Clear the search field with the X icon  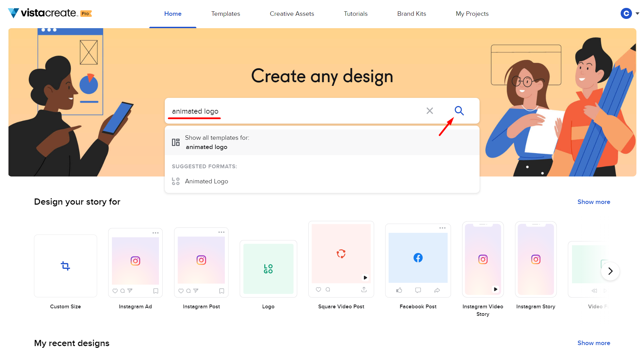[429, 111]
